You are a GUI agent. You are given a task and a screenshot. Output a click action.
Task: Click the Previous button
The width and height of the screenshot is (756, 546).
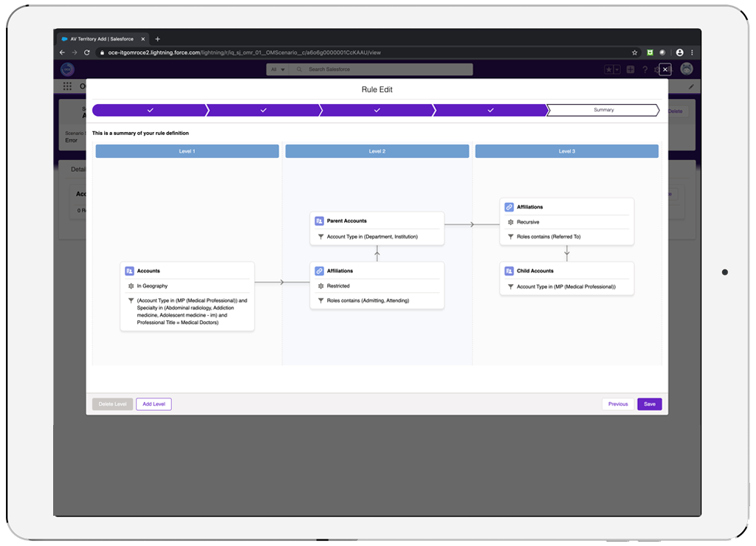618,404
